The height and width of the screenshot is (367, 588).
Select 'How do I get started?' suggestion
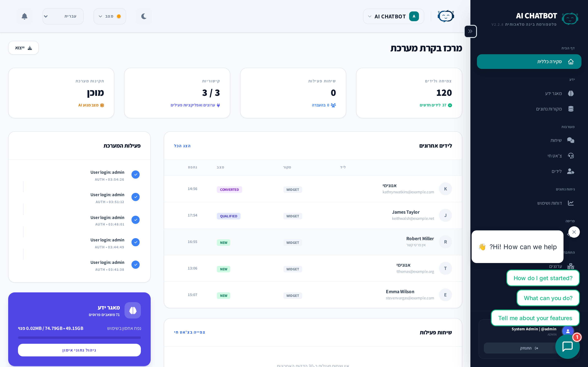tap(543, 278)
